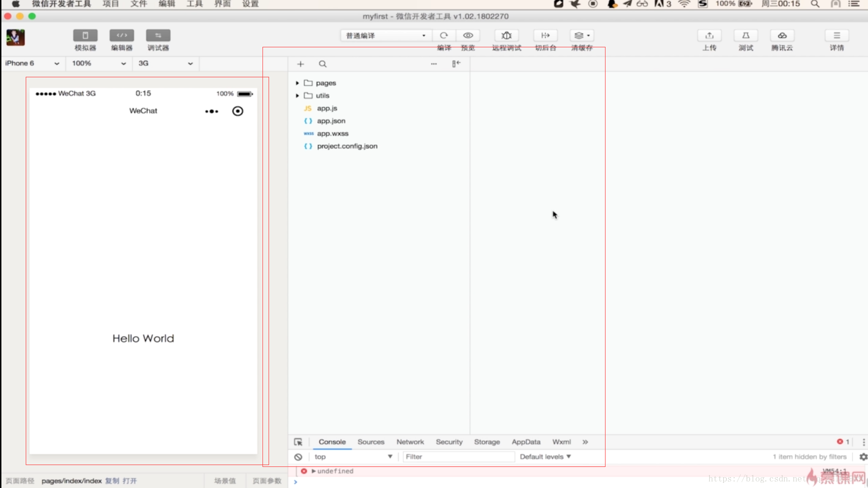Switch to the Sources tab

tap(371, 442)
